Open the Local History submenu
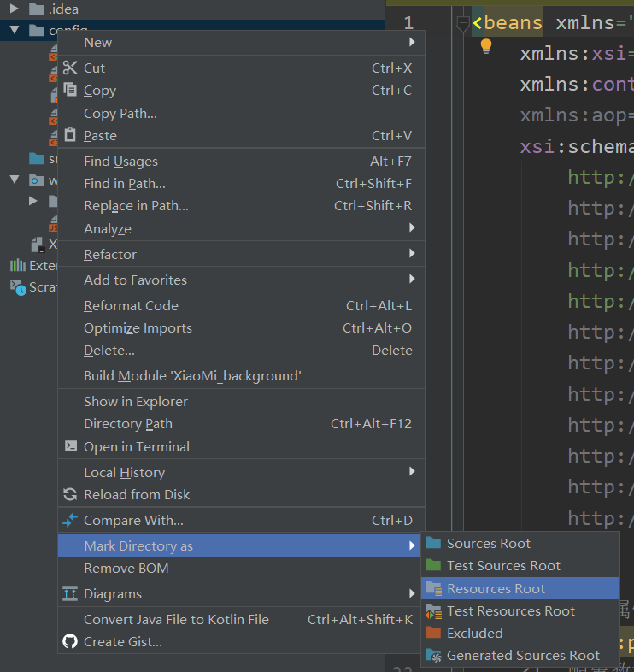Image resolution: width=634 pixels, height=672 pixels. point(241,472)
